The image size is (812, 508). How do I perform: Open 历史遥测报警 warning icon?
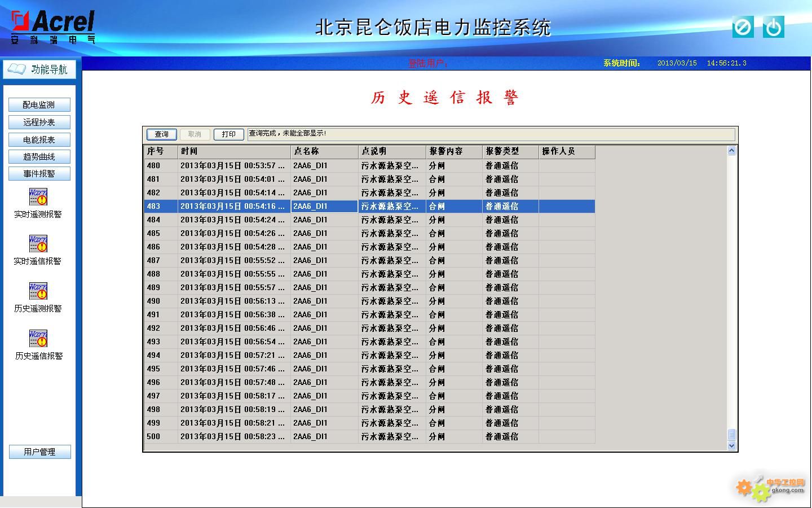38,291
